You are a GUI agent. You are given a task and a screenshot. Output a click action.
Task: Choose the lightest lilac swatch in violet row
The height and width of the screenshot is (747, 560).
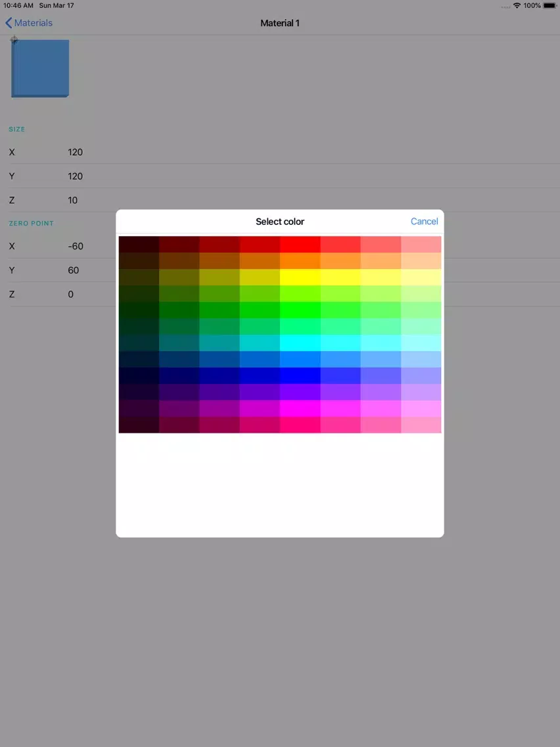[421, 392]
